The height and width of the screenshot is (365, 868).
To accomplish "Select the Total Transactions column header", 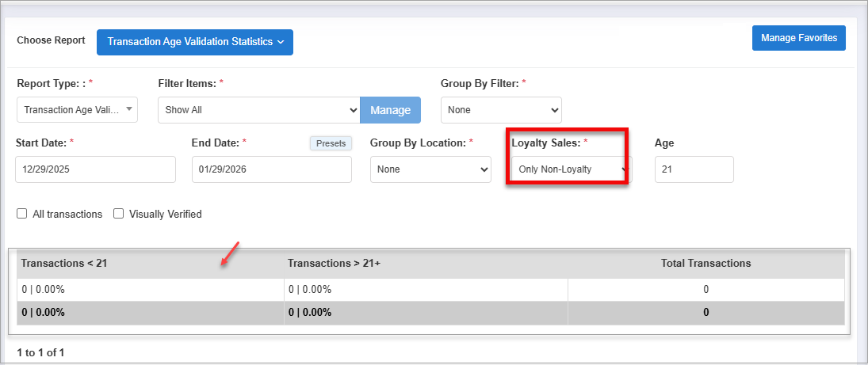I will pyautogui.click(x=705, y=263).
